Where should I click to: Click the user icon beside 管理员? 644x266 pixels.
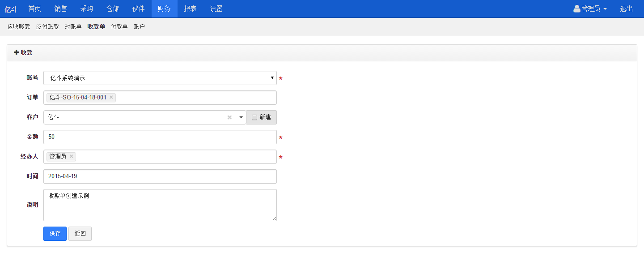point(576,9)
